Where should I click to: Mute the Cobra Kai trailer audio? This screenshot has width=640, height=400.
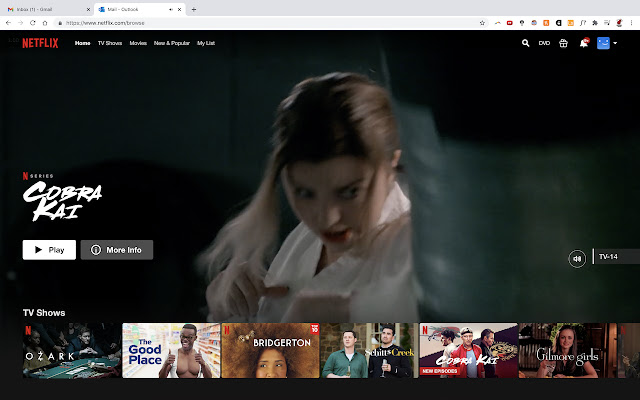577,259
